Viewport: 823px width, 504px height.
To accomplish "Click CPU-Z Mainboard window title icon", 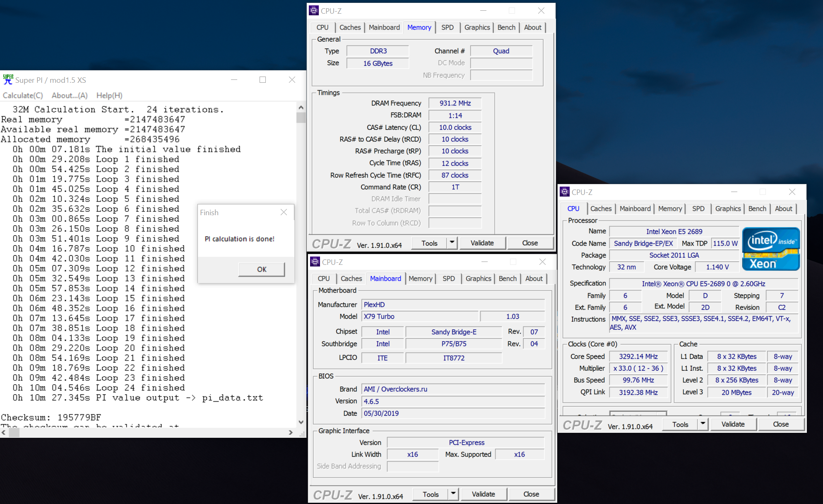I will tap(315, 262).
